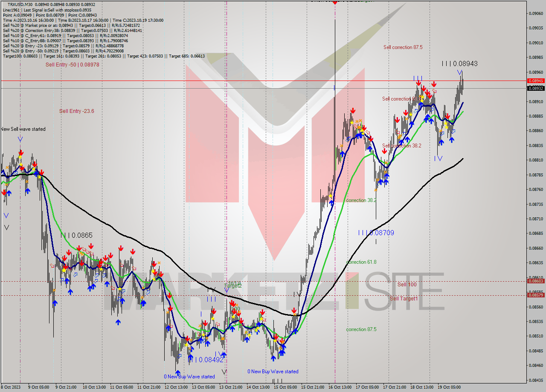Select '8 Oct 2023' on time axis
The width and height of the screenshot is (546, 392).
[10, 387]
